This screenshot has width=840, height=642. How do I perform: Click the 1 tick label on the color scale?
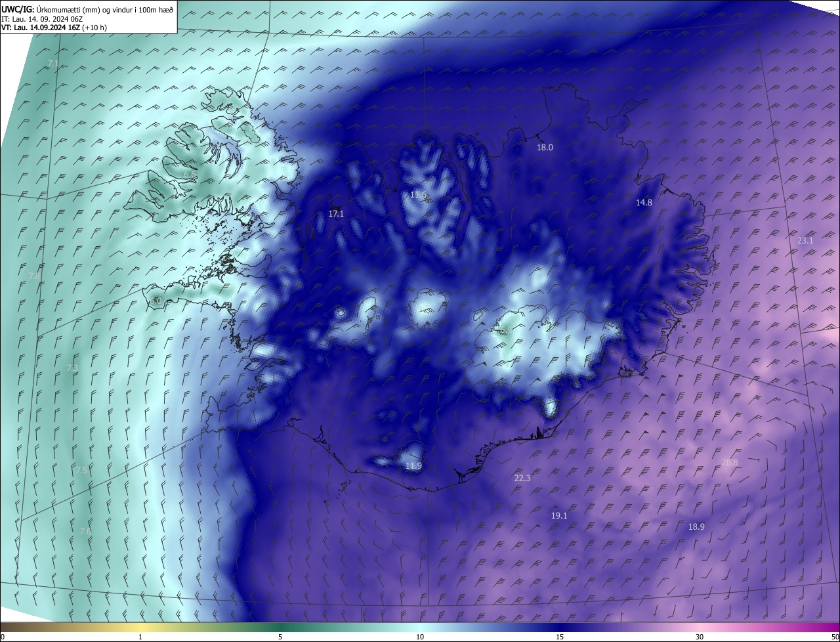tap(140, 637)
